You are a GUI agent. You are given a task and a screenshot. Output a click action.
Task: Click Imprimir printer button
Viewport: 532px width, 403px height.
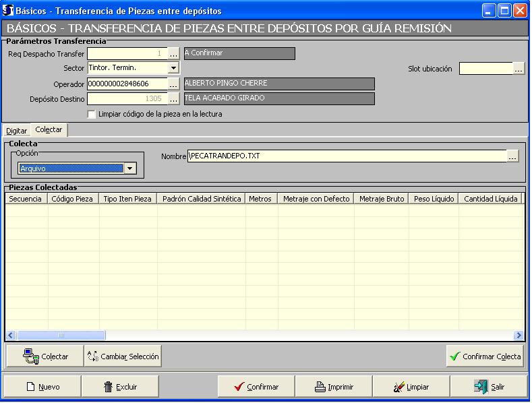tap(334, 387)
